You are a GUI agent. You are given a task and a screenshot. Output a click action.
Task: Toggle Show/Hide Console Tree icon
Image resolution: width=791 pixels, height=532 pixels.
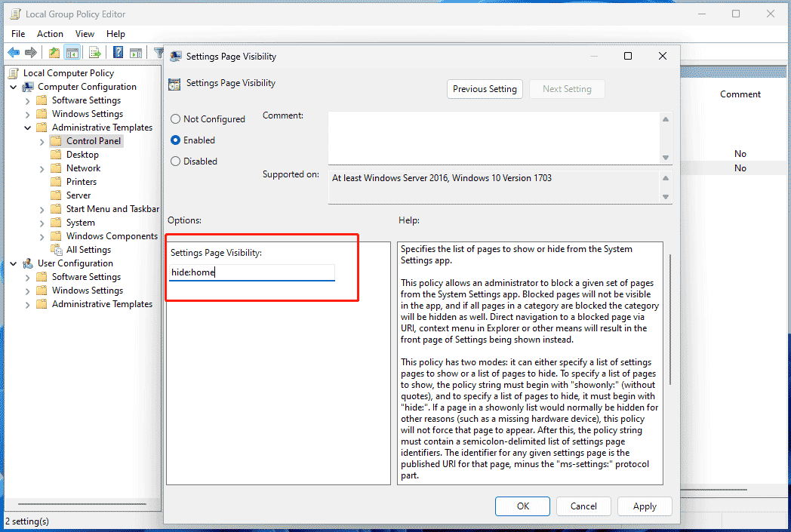point(72,52)
